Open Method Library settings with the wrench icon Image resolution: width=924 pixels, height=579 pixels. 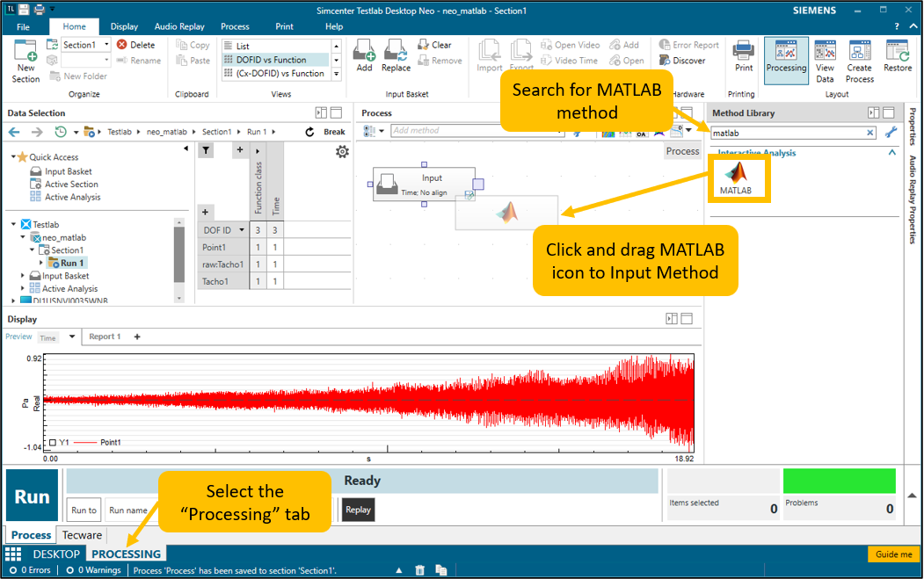point(891,133)
